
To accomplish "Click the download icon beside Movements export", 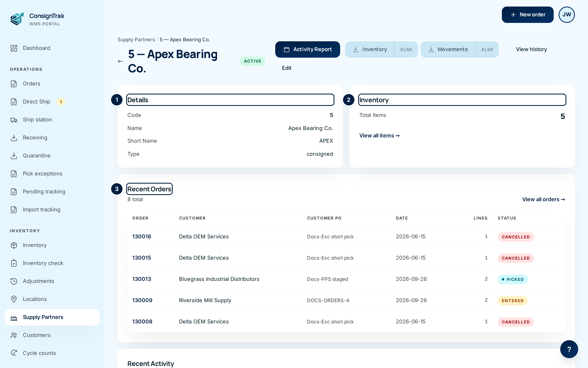I will pyautogui.click(x=431, y=49).
